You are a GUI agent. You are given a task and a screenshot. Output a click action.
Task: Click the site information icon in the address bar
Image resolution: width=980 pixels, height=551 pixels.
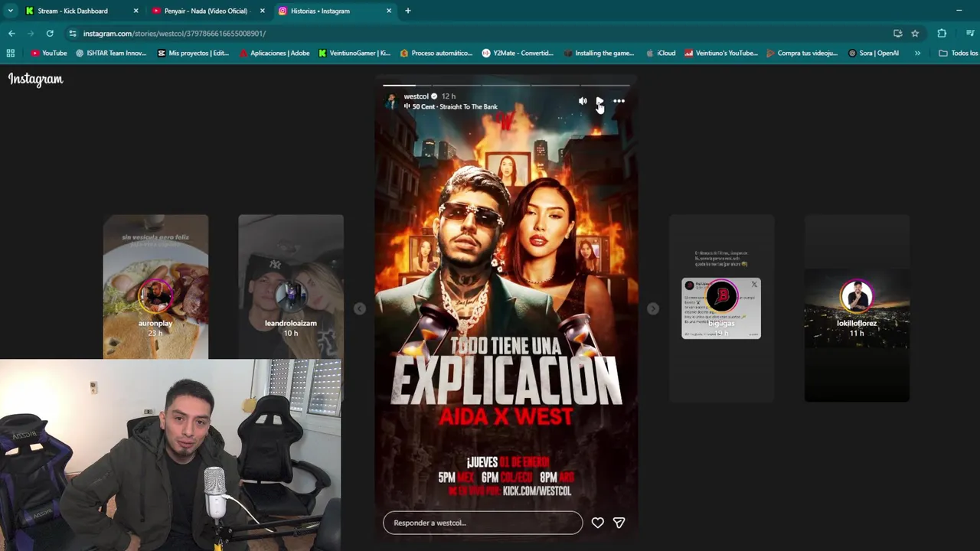pyautogui.click(x=73, y=34)
